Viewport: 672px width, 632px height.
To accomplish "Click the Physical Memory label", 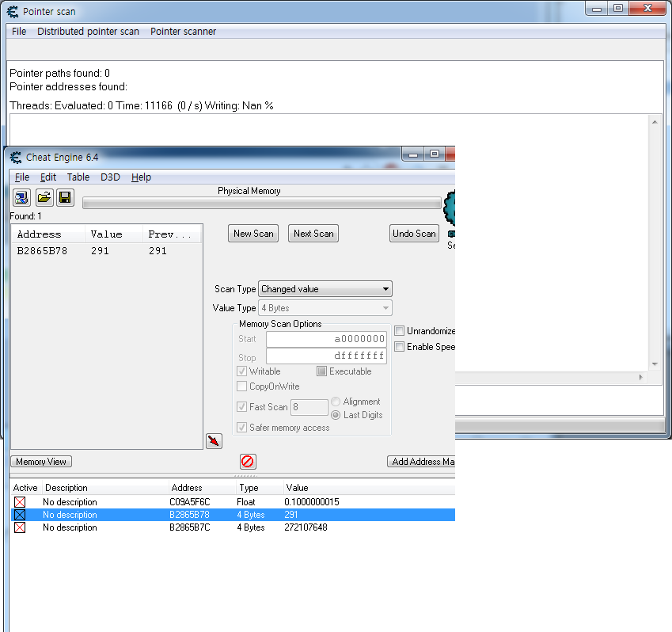I will click(249, 191).
